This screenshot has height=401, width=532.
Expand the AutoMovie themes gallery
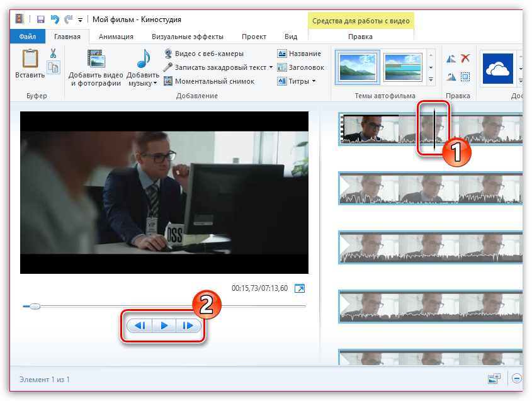click(431, 80)
